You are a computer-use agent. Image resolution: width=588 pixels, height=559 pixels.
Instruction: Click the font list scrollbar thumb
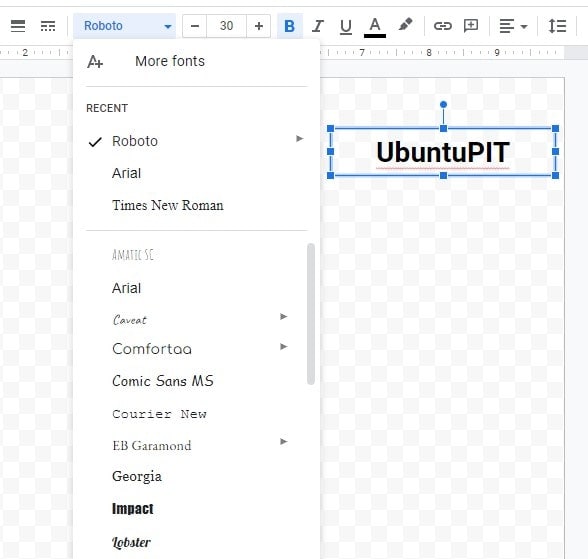coord(310,314)
